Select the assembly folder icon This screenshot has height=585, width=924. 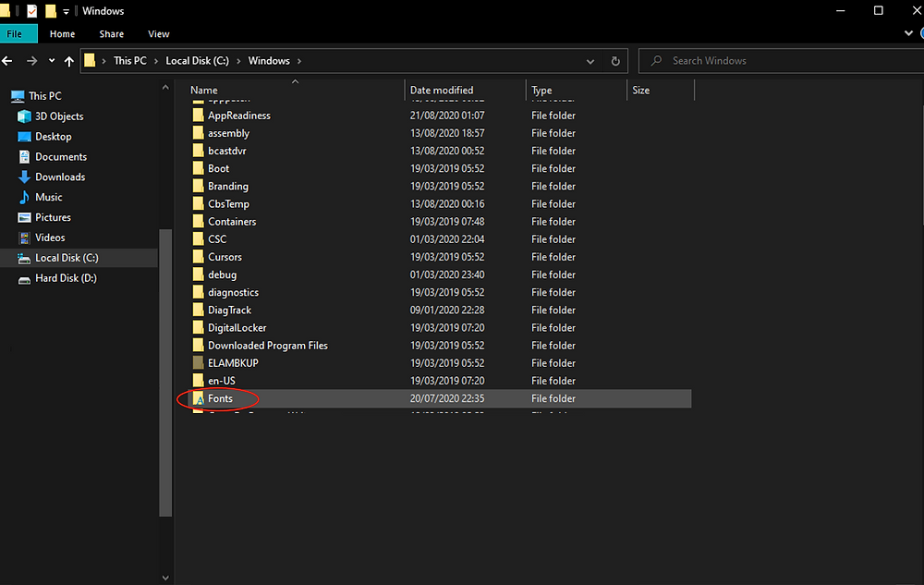pyautogui.click(x=199, y=133)
